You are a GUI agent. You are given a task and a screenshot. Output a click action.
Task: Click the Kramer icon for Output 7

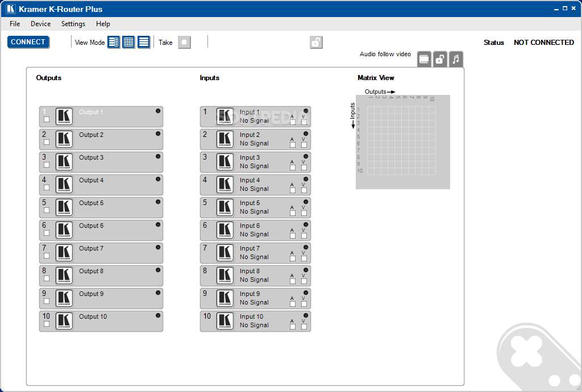click(64, 253)
